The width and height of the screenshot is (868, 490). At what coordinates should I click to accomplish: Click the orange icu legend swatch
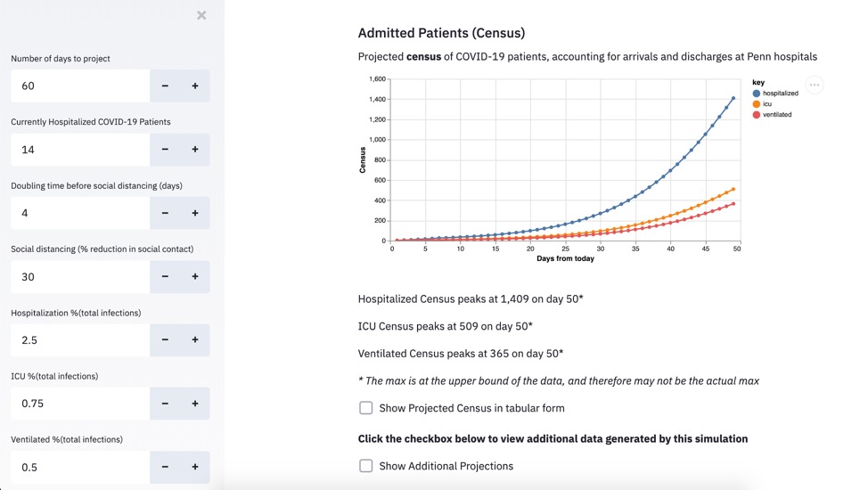click(x=757, y=104)
